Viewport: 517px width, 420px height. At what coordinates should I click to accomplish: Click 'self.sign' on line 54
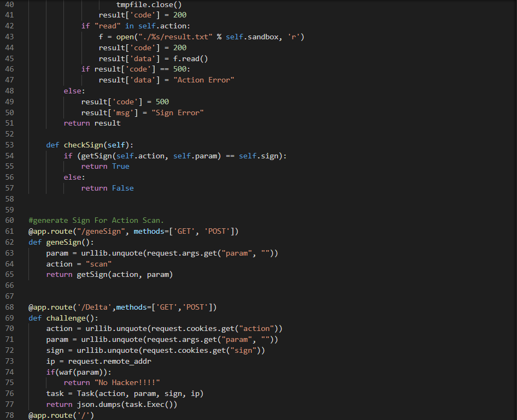point(259,156)
